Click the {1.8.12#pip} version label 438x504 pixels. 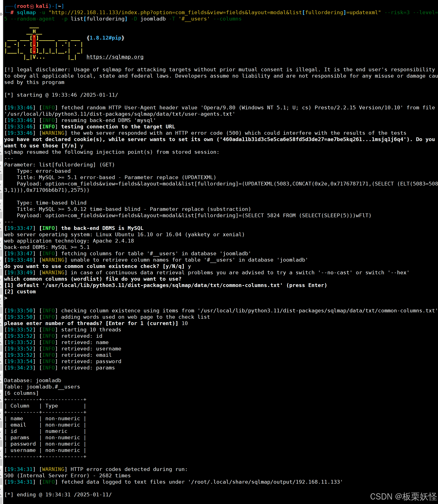tap(105, 38)
